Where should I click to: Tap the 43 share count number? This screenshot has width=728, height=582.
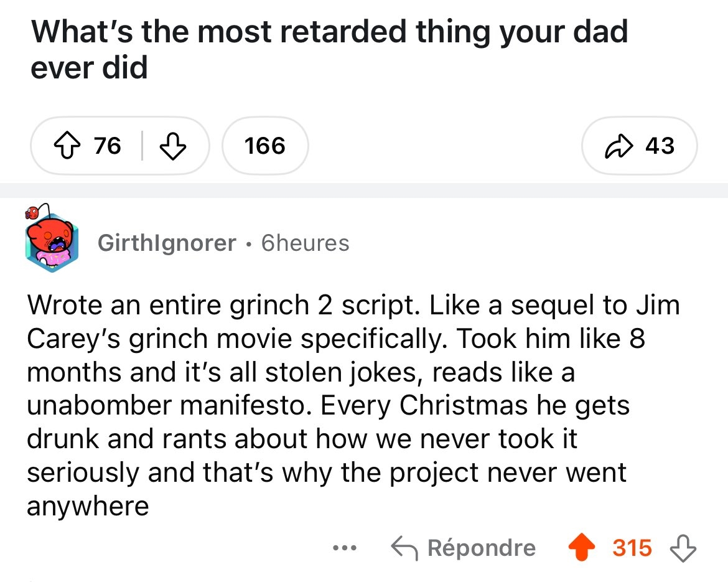point(660,146)
